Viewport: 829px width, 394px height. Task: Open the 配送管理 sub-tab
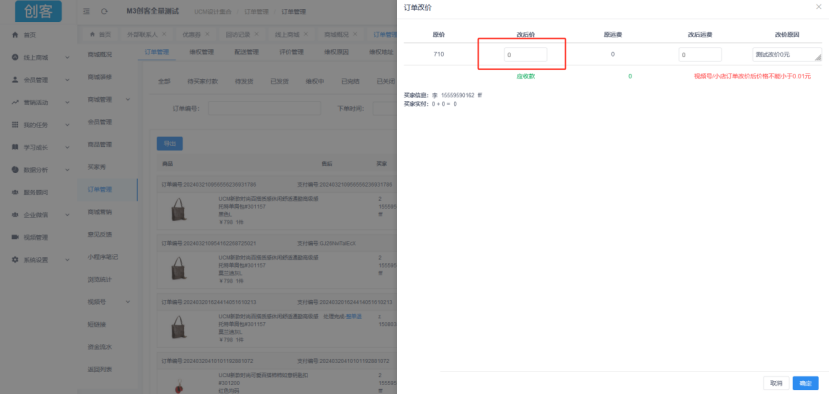tap(246, 52)
